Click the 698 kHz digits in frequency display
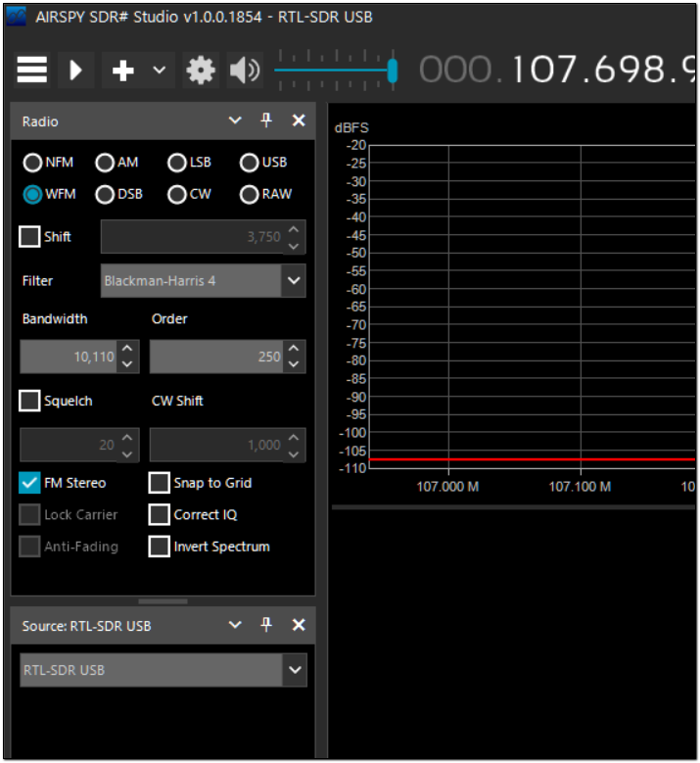 pos(630,70)
